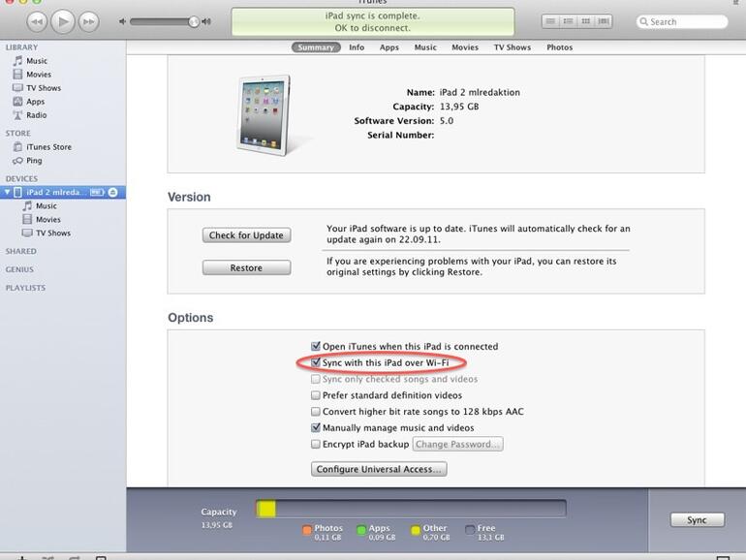746x560 pixels.
Task: Click the iPad device image
Action: 264,115
